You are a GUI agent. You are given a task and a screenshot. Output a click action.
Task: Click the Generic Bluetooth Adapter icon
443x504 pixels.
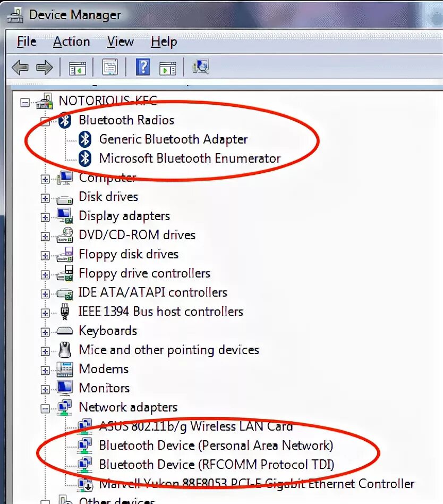pos(85,139)
